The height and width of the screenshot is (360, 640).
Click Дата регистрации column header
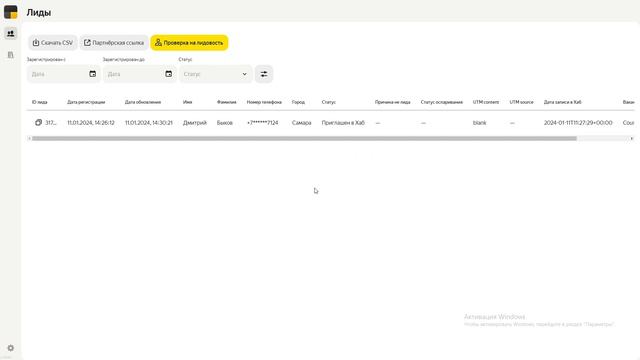(86, 102)
